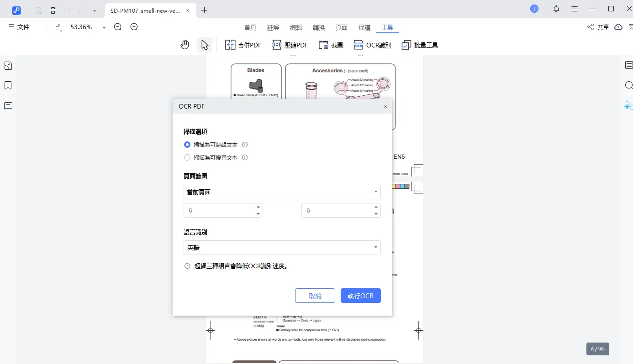Open the notifications bell
The width and height of the screenshot is (633, 364).
click(x=556, y=9)
